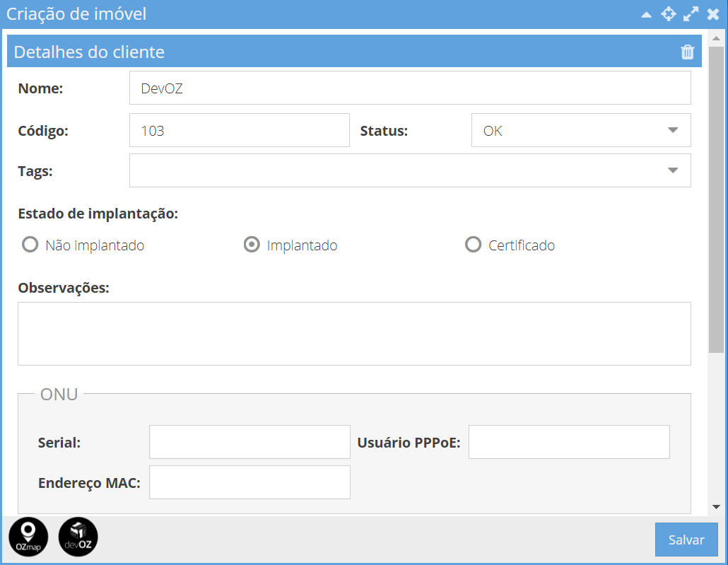Focus the Endereço MAC input field
This screenshot has height=565, width=728.
pyautogui.click(x=249, y=482)
